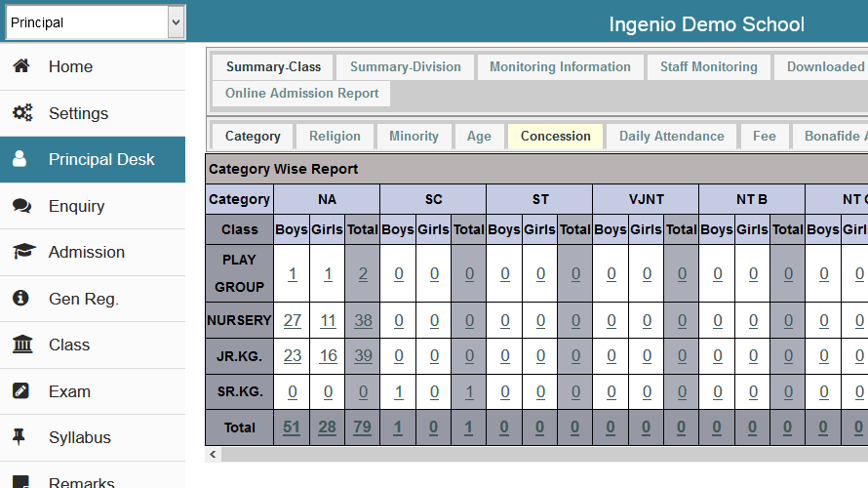Click the NT B column header

point(752,199)
